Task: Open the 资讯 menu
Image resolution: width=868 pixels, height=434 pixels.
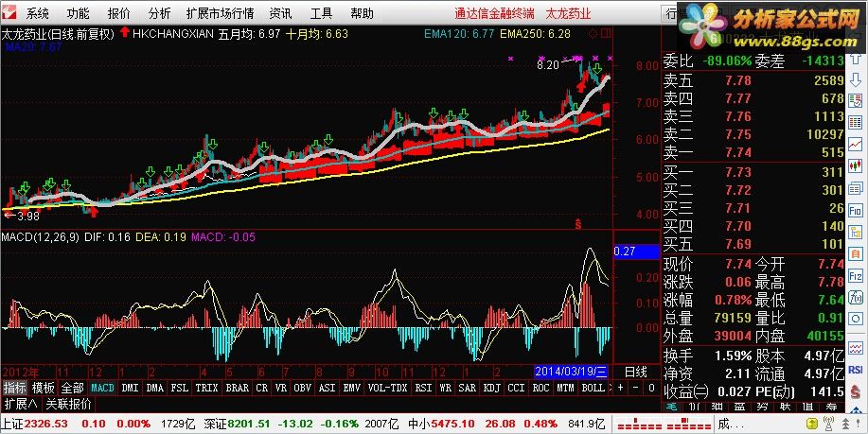Action: coord(281,13)
